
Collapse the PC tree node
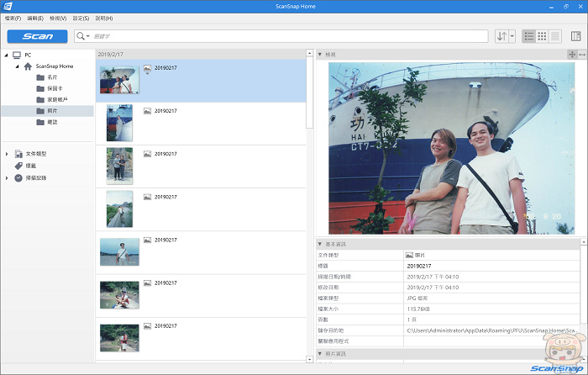click(6, 55)
